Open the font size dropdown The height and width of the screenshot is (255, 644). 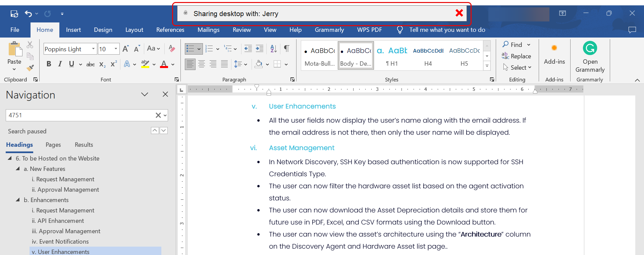pos(116,49)
